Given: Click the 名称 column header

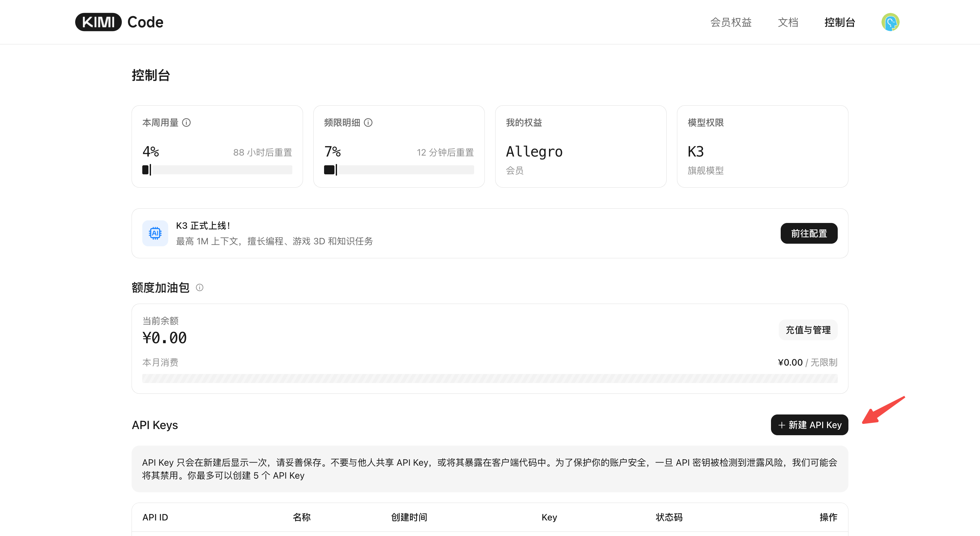Looking at the screenshot, I should click(302, 517).
